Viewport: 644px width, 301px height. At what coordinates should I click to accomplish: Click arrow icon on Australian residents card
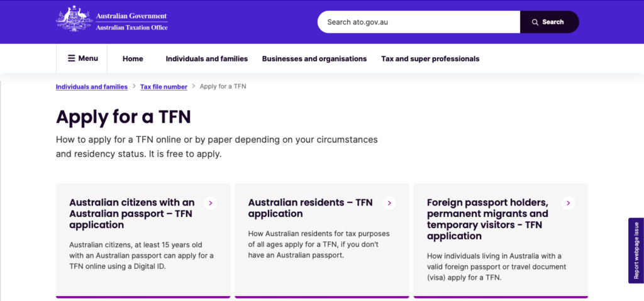pyautogui.click(x=389, y=203)
